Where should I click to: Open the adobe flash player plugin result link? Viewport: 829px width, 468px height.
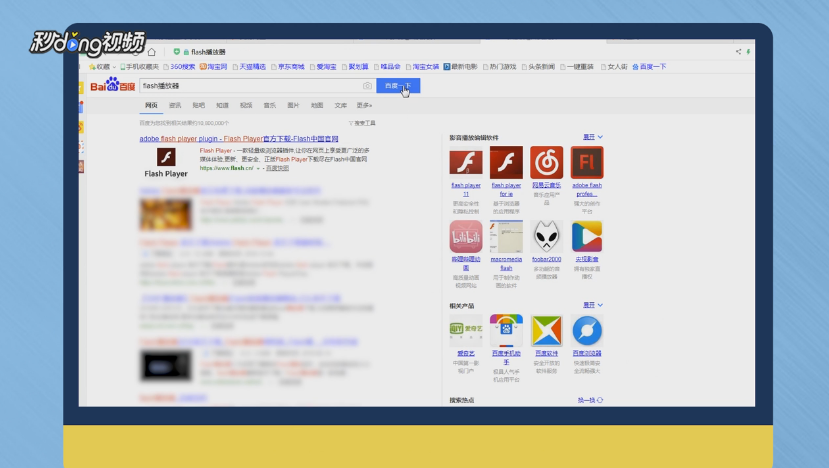pyautogui.click(x=239, y=139)
